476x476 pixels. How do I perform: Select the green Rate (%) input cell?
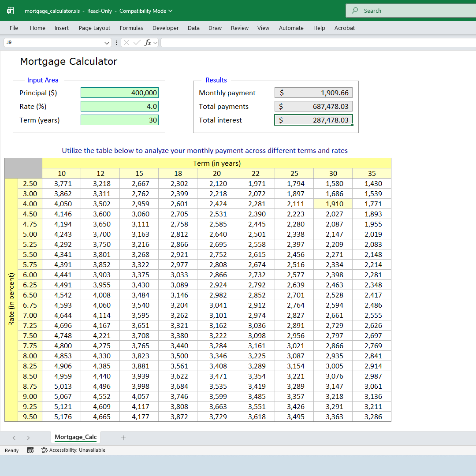[x=119, y=106]
